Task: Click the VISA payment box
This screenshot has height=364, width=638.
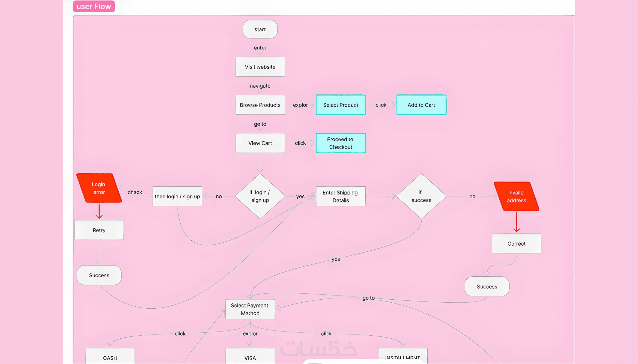Action: pyautogui.click(x=250, y=357)
